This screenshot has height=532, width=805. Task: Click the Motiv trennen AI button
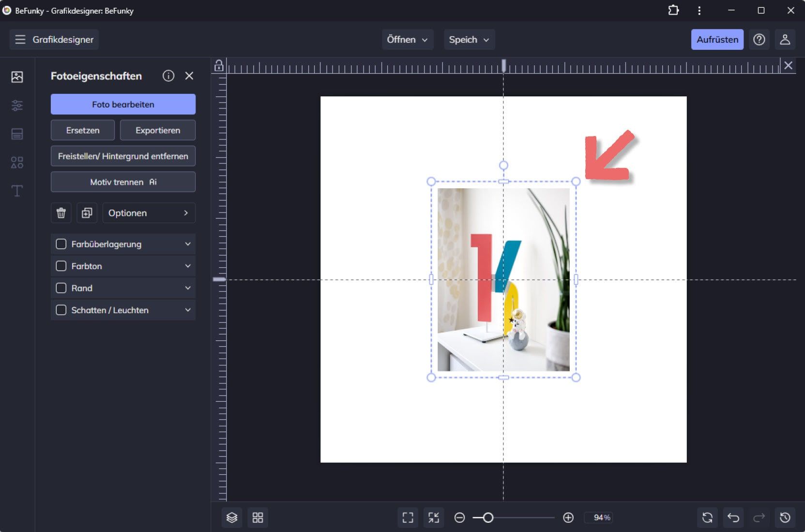[x=123, y=182]
